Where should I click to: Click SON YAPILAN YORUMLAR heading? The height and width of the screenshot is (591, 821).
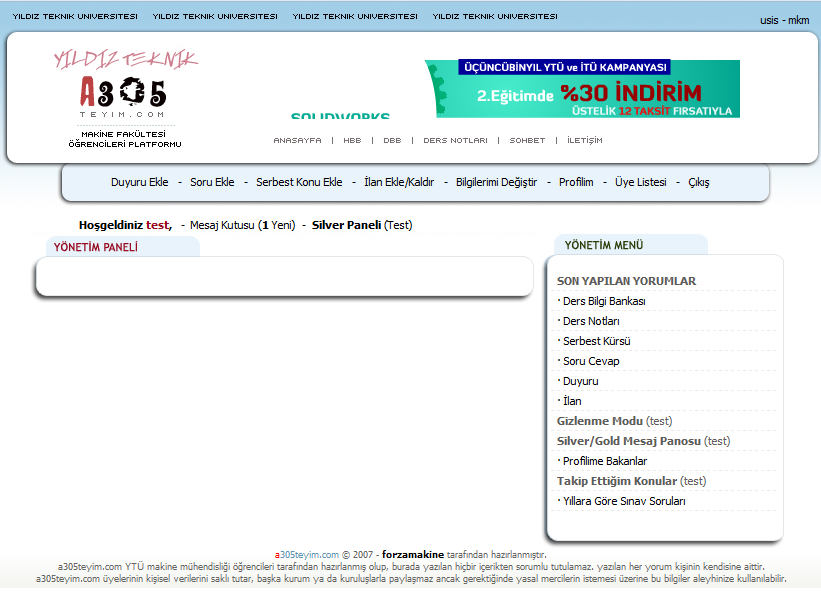(x=626, y=281)
